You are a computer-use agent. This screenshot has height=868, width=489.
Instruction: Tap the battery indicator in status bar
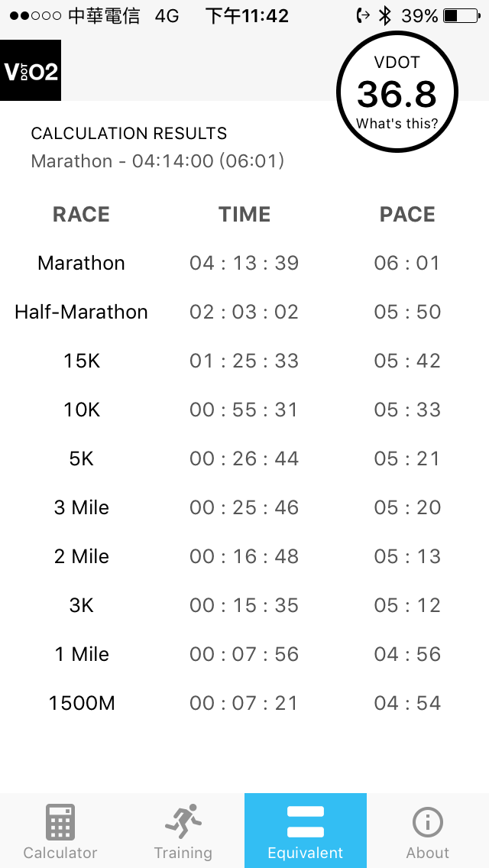point(461,16)
